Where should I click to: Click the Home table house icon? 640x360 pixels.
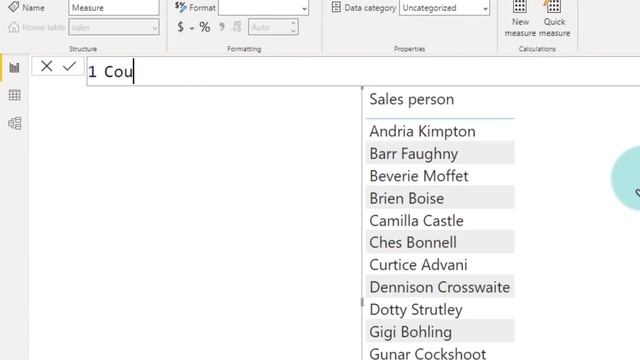point(13,27)
